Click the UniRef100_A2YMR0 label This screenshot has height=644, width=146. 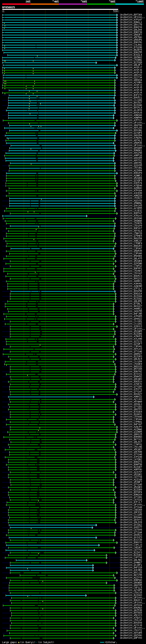131,82
